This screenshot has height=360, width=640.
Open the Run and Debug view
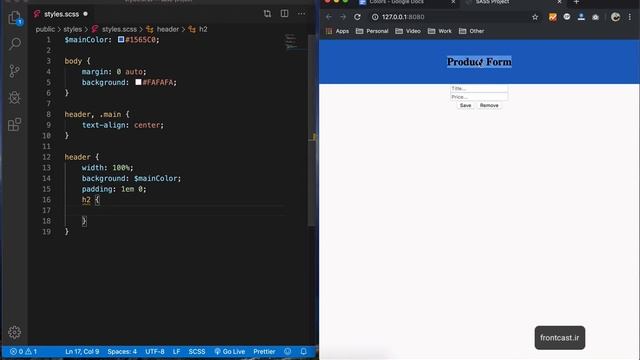15,98
